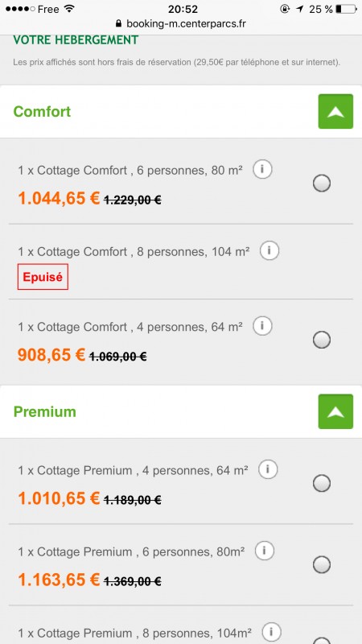Viewport: 362px width, 644px height.
Task: View info for Cottage Premium 8 personnes
Action: 272,632
